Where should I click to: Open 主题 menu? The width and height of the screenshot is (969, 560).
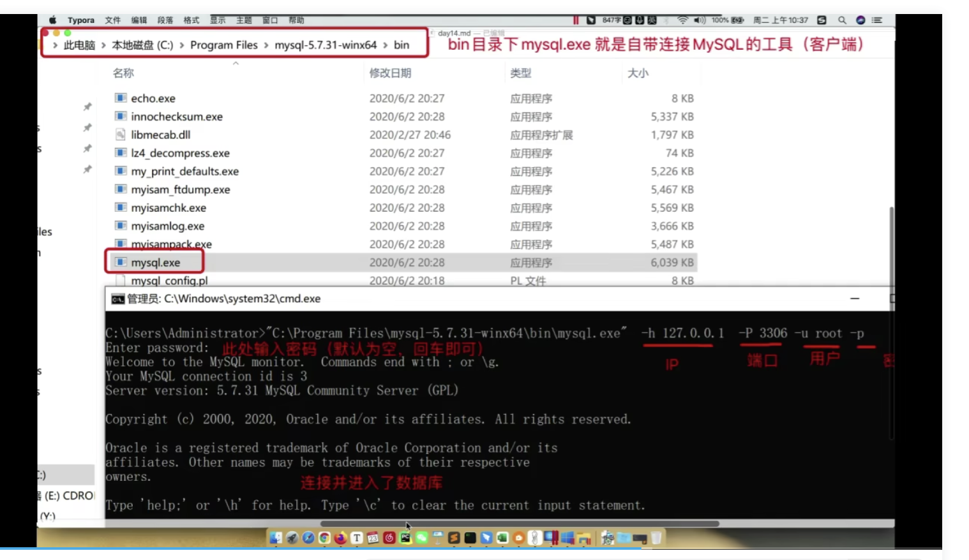244,20
